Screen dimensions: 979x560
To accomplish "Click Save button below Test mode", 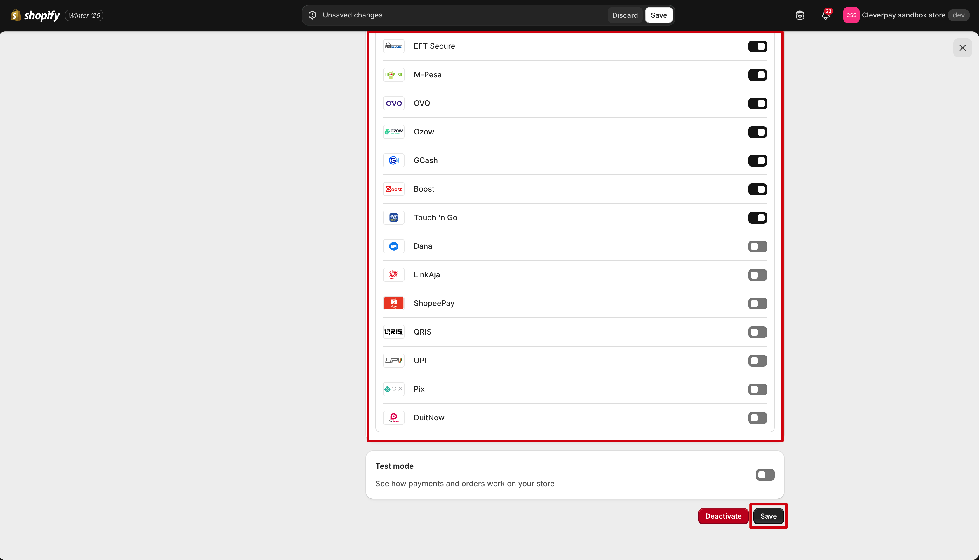I will click(768, 516).
